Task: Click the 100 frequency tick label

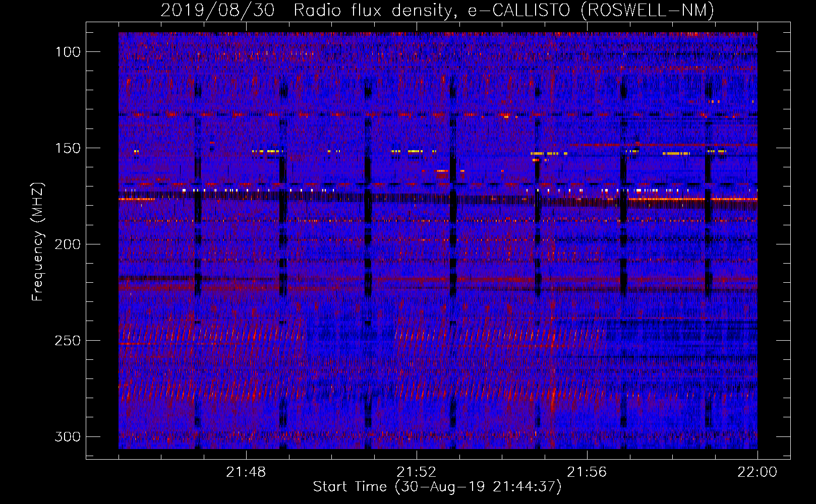Action: pos(68,52)
